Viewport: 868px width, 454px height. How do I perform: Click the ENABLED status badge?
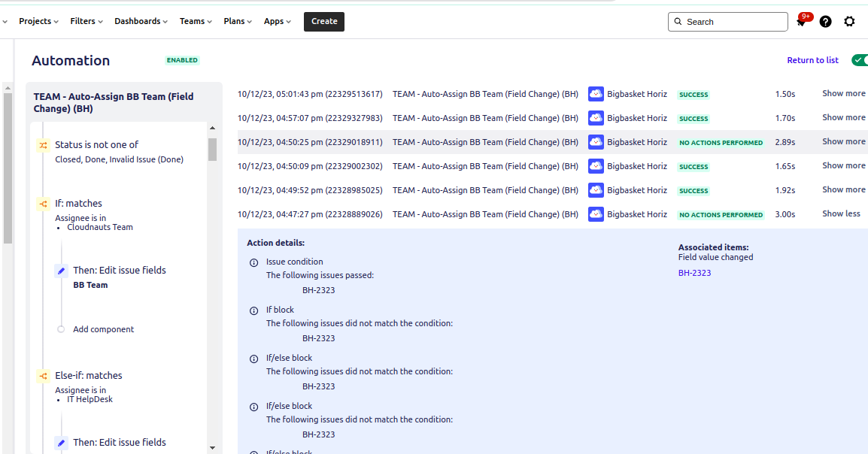(182, 60)
